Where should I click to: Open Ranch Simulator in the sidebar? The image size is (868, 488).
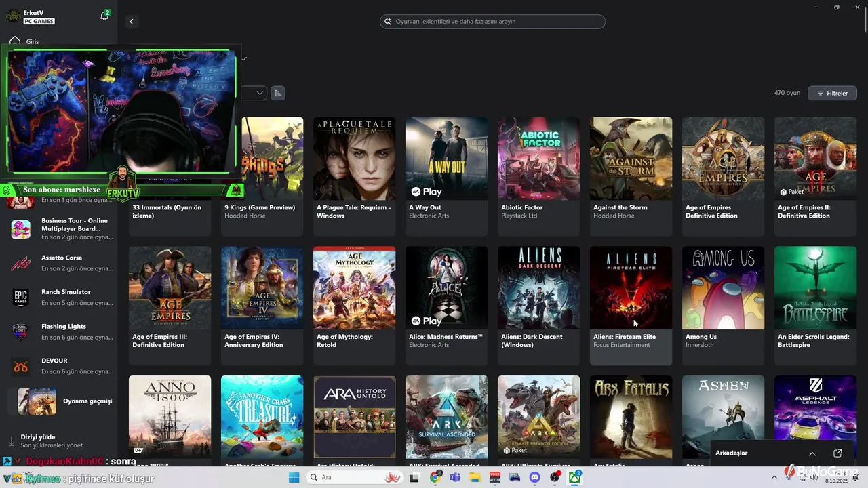tap(61, 298)
